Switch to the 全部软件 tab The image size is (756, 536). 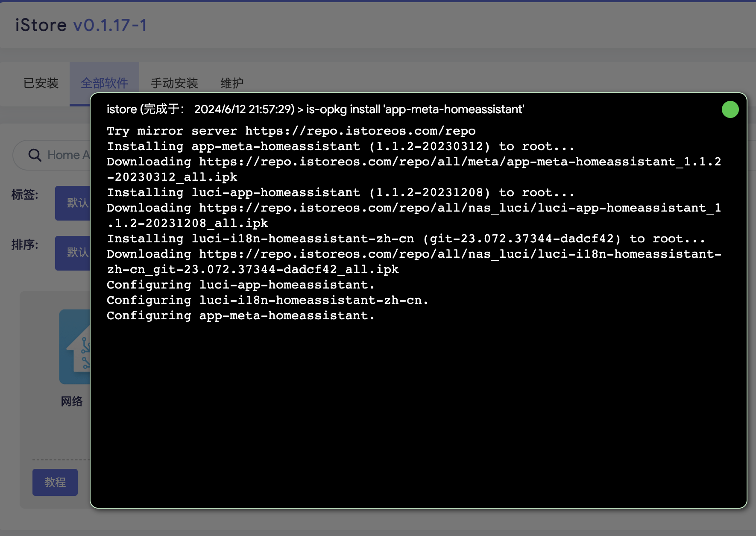click(x=104, y=83)
